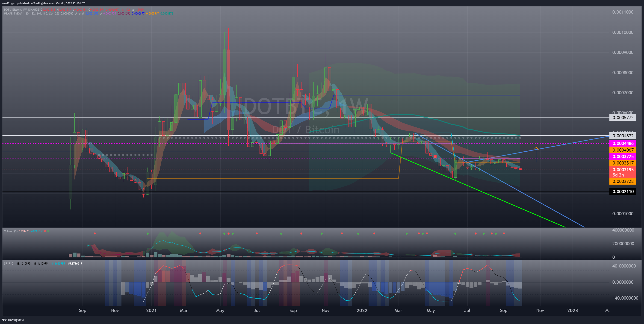Click the 2021 label on time axis

(151, 310)
